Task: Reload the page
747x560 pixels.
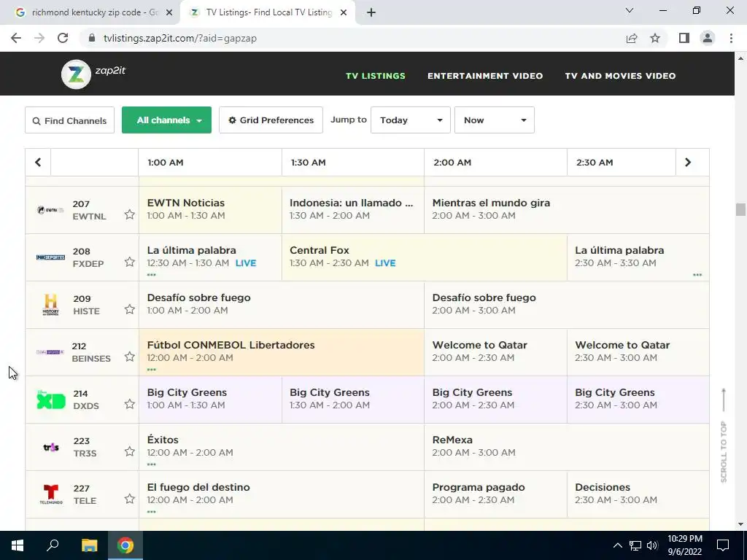Action: click(x=63, y=38)
